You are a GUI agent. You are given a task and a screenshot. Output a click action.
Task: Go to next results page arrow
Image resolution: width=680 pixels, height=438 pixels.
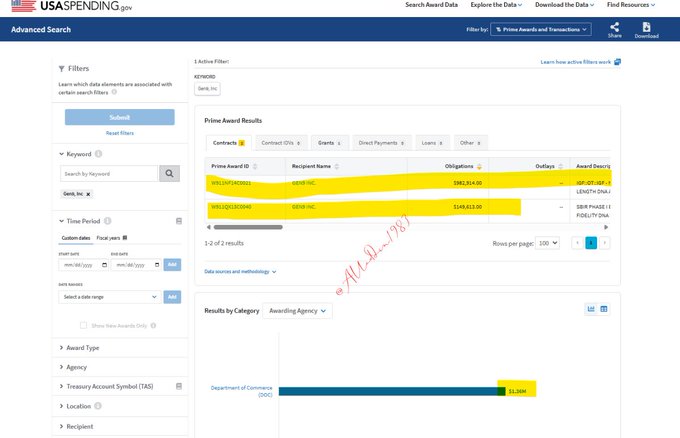pyautogui.click(x=604, y=243)
